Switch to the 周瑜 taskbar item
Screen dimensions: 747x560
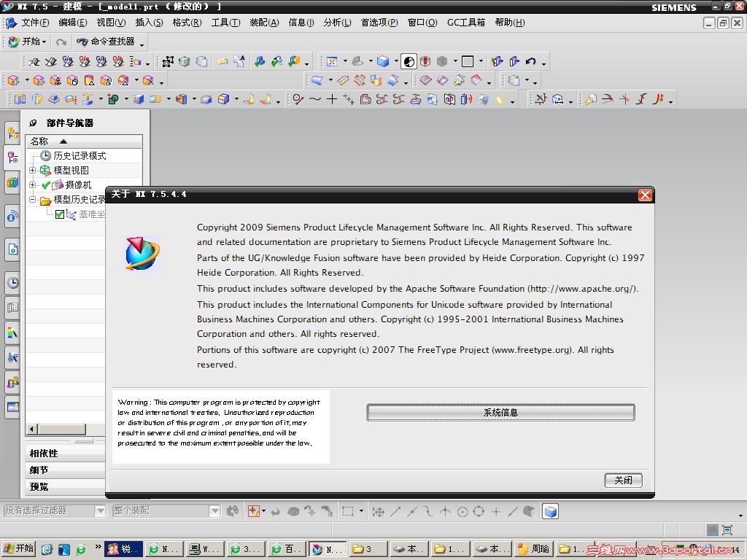click(533, 549)
